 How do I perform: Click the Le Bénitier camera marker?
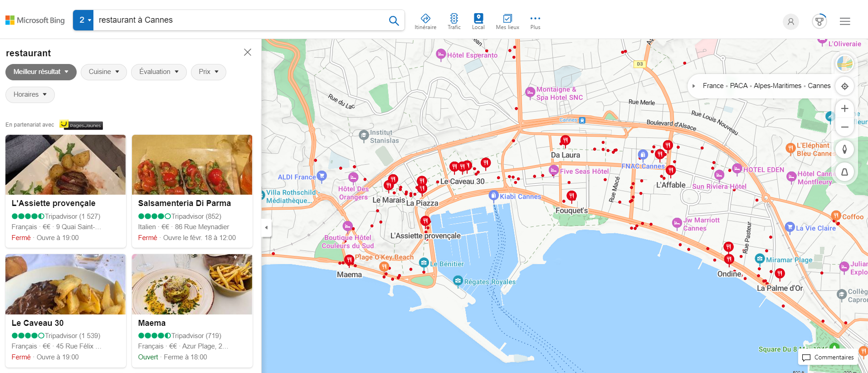[424, 263]
